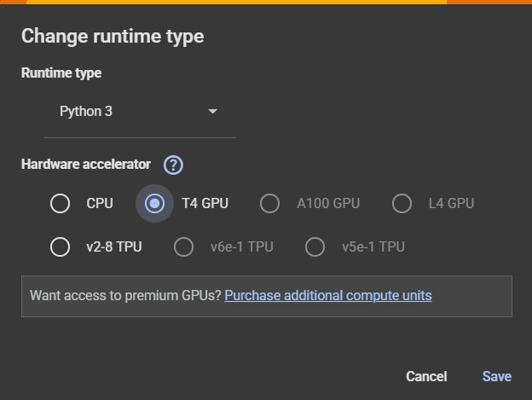Click the v2-8 TPU label text
The image size is (532, 400).
pos(114,246)
